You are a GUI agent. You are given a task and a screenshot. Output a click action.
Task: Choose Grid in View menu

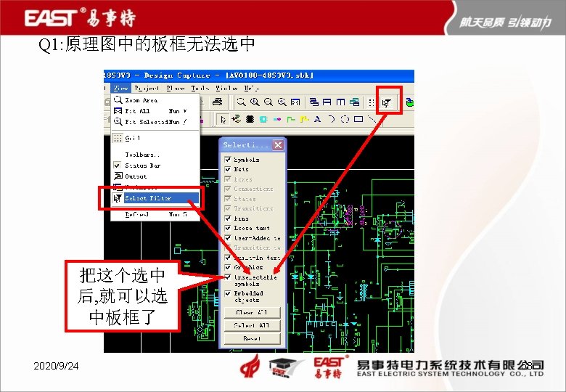[x=155, y=138]
